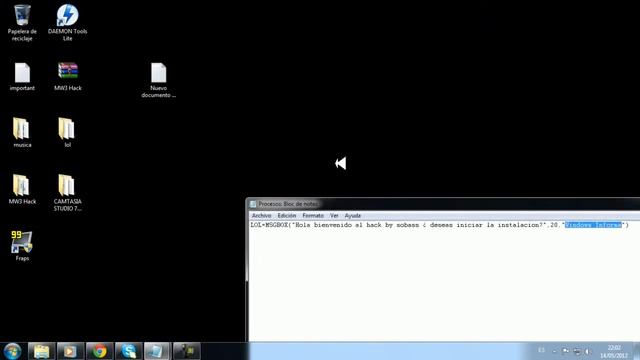Click the Action Center flag icon
This screenshot has width=640, height=360.
(566, 351)
